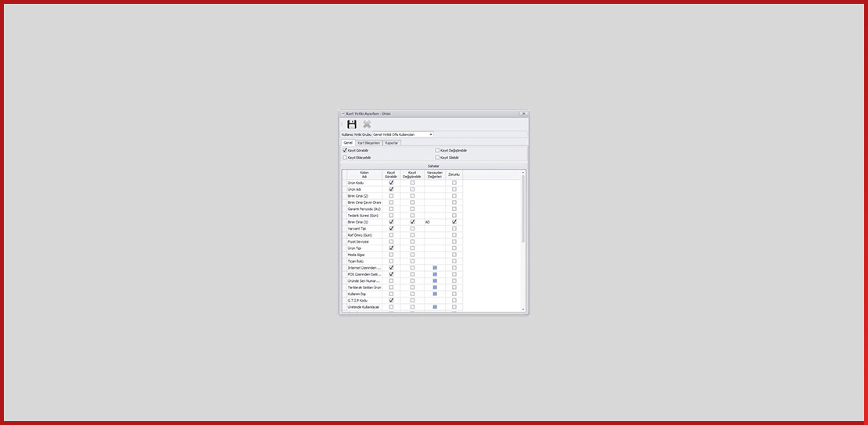The image size is (868, 425).
Task: Click the scrollbar down arrow in the fields grid
Action: click(523, 309)
